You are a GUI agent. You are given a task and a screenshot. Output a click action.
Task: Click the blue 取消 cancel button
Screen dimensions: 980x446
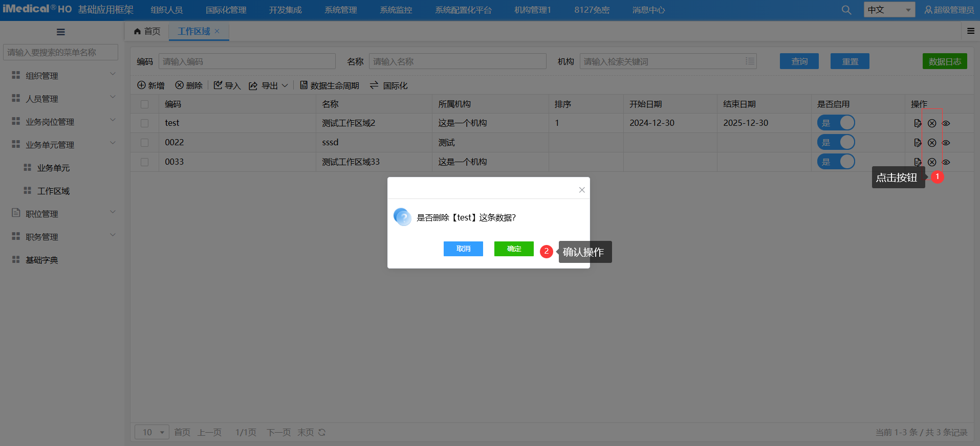coord(463,249)
